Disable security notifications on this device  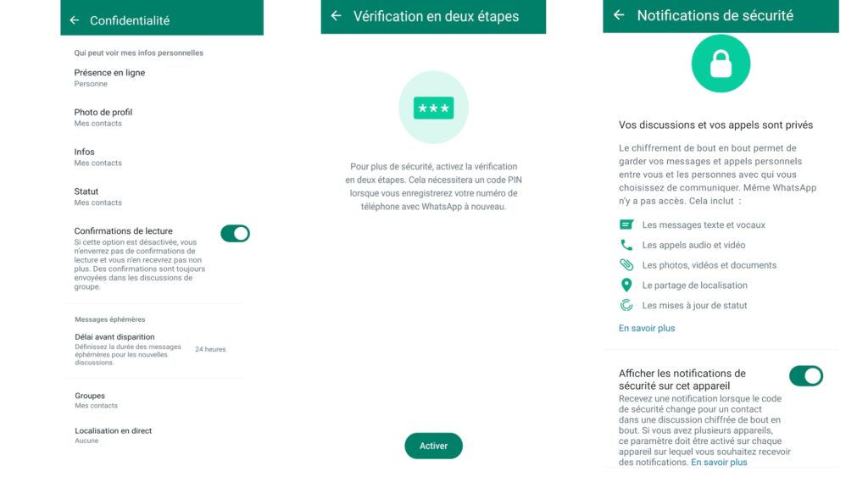point(806,376)
